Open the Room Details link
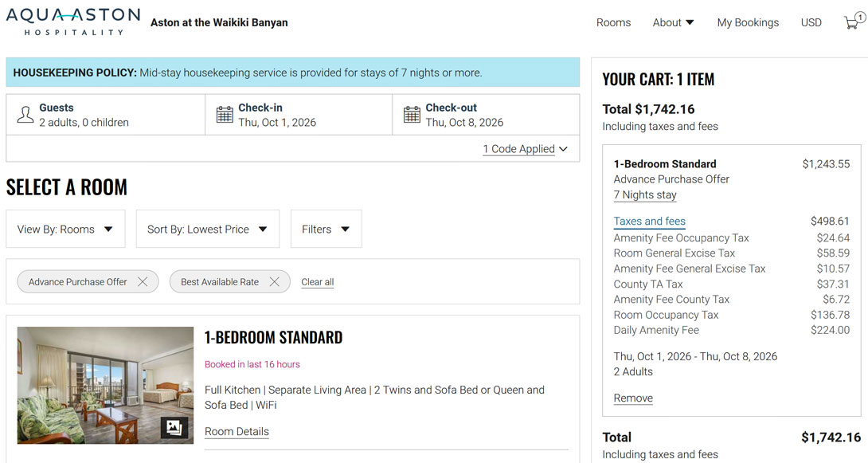 (237, 432)
